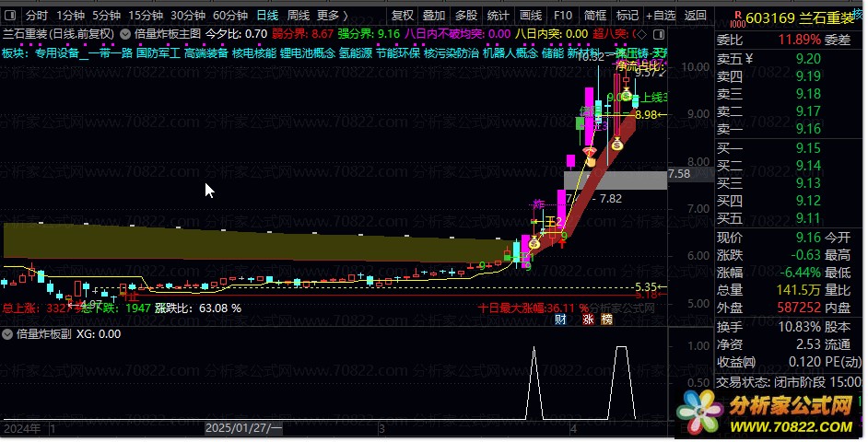
Task: Select the 30分钟 period tab
Action: pos(188,16)
